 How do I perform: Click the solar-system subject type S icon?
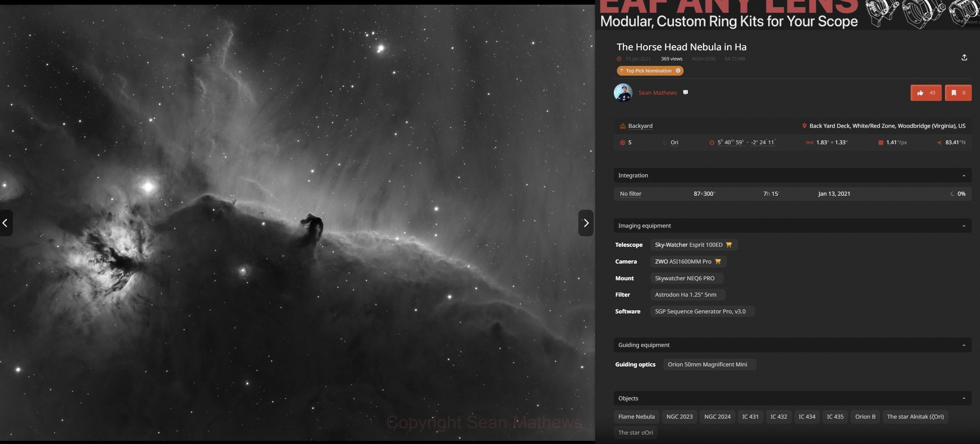coord(622,143)
